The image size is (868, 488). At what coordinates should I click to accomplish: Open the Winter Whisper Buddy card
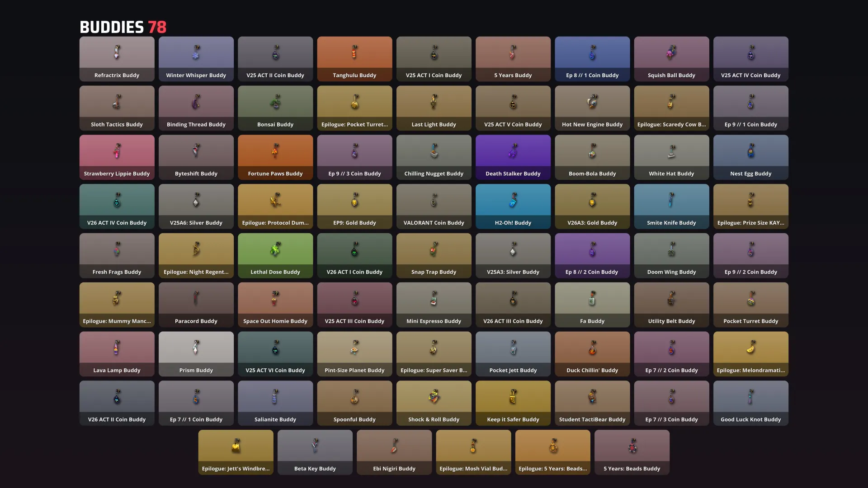[x=196, y=59]
